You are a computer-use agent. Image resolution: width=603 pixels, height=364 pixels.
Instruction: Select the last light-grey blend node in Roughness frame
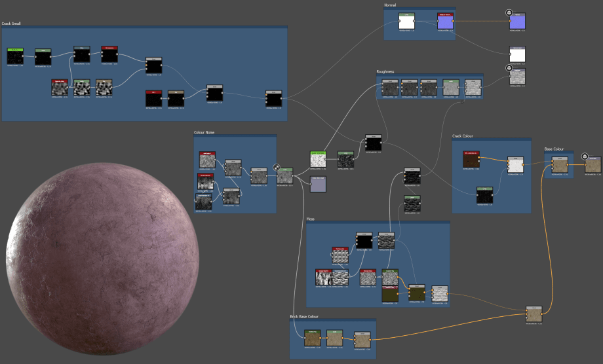473,88
